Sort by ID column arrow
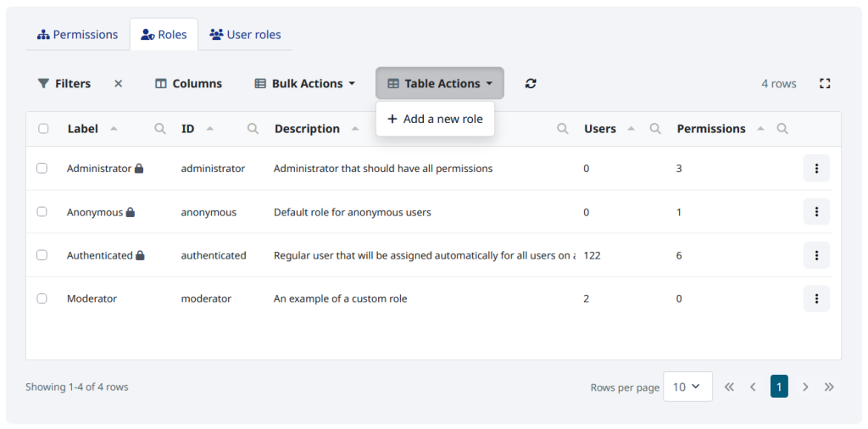The height and width of the screenshot is (429, 868). pyautogui.click(x=210, y=128)
